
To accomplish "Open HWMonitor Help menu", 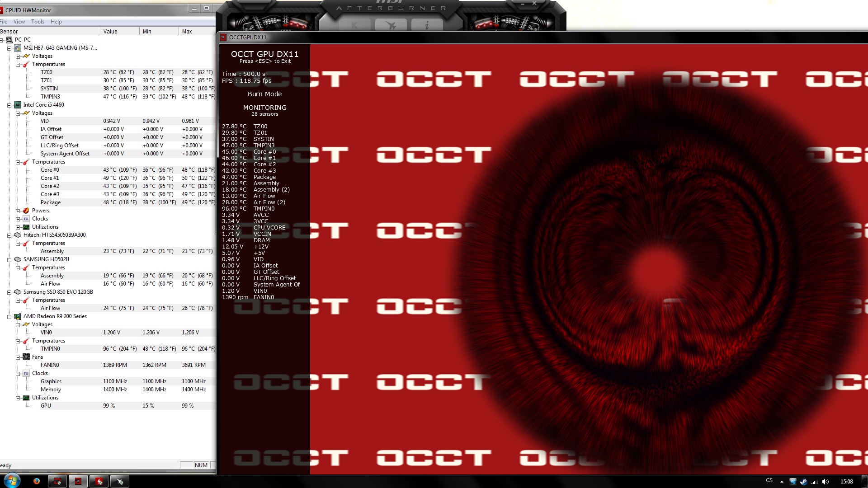I will [56, 22].
